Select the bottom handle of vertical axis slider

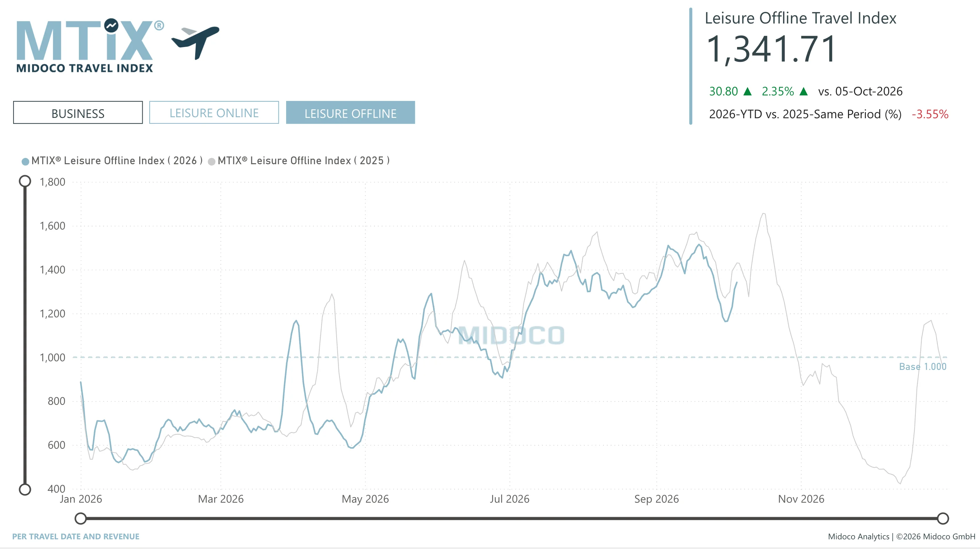click(x=25, y=489)
